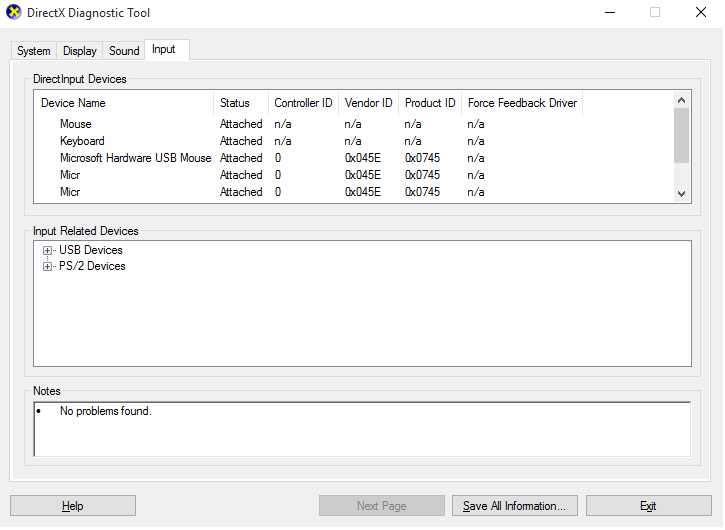The width and height of the screenshot is (725, 530).
Task: Switch to the System tab
Action: click(33, 51)
